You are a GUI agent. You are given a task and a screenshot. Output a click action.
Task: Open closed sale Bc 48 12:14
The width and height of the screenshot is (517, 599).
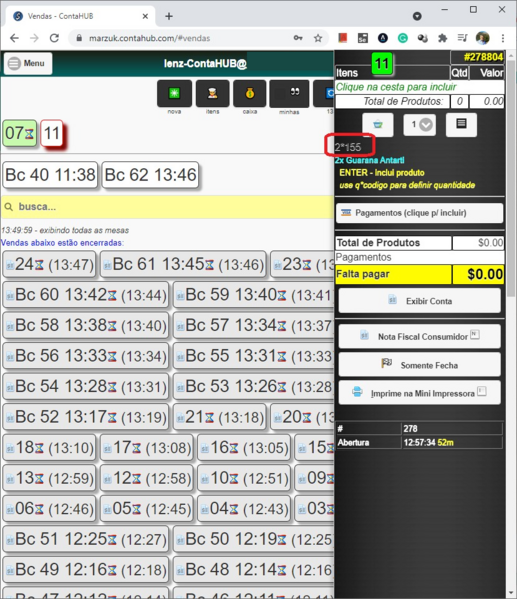tap(254, 570)
